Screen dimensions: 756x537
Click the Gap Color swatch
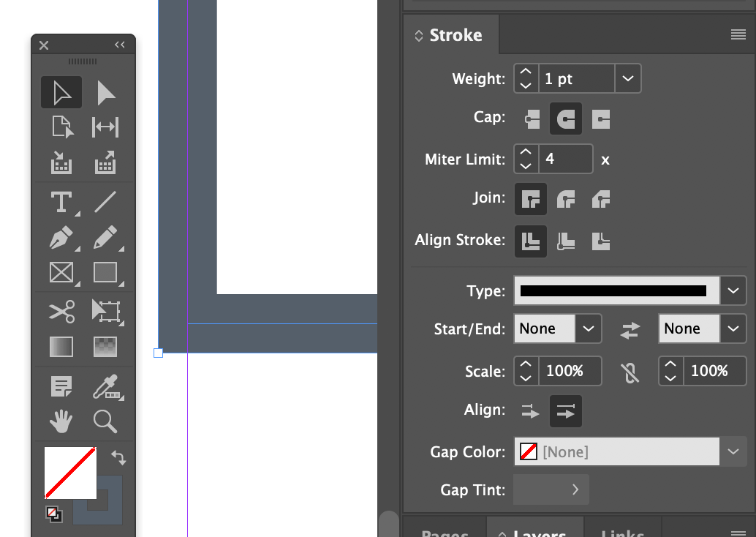pyautogui.click(x=528, y=451)
